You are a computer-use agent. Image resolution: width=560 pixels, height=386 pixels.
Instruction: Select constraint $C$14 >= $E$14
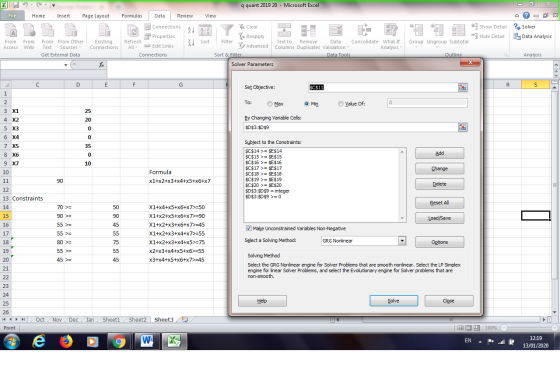tap(264, 151)
